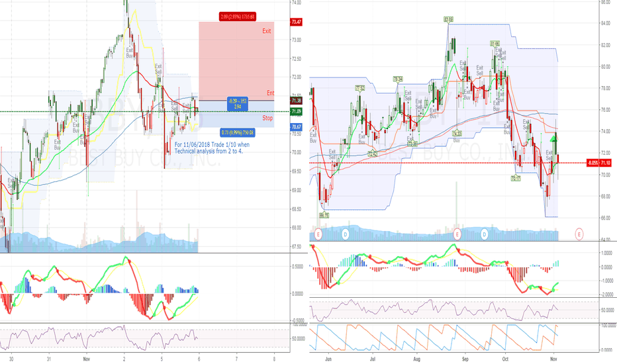Image resolution: width=617 pixels, height=364 pixels.
Task: Click "66.00" on the right chart price scale
Action: click(x=605, y=218)
